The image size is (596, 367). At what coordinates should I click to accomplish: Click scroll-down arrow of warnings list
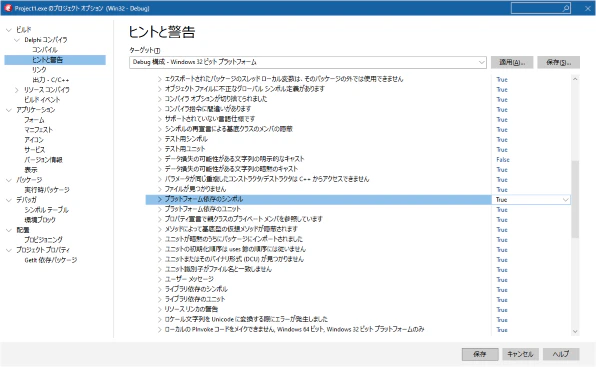point(575,331)
